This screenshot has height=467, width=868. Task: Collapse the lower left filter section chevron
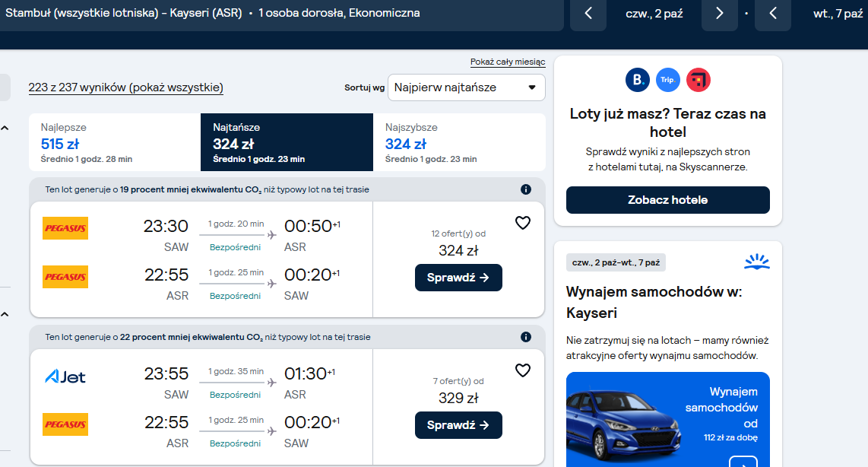[x=5, y=314]
